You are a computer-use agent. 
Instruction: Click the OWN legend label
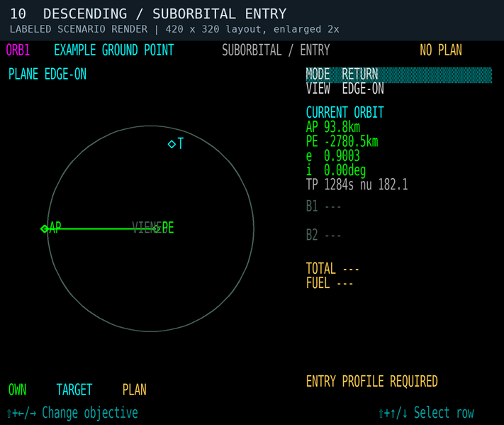point(17,390)
